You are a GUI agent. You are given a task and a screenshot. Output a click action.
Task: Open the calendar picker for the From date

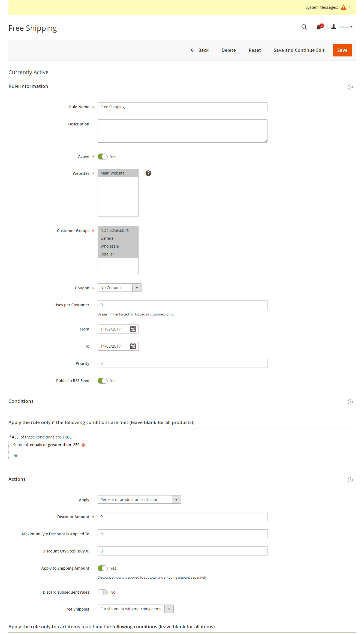click(x=133, y=329)
